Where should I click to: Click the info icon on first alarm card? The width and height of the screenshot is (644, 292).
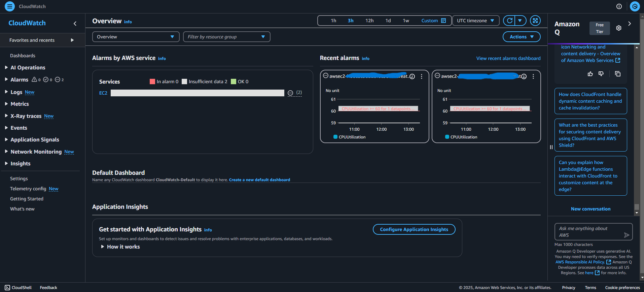[x=412, y=76]
